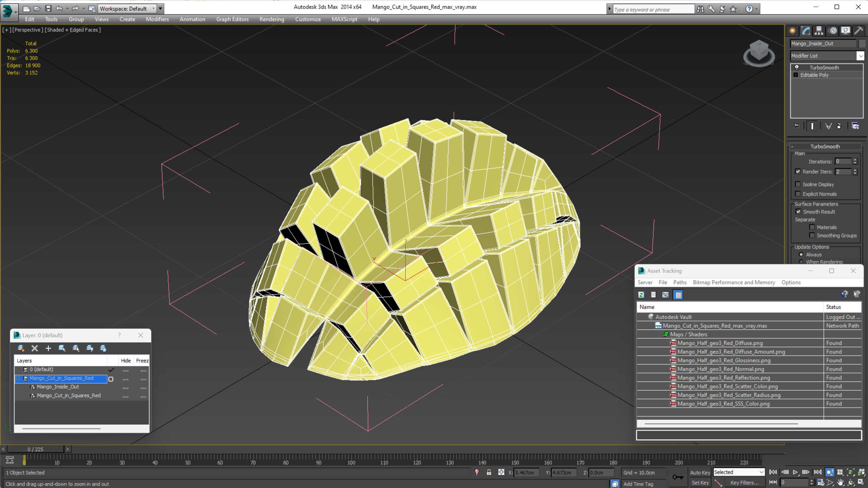Image resolution: width=868 pixels, height=488 pixels.
Task: Open the quick access toolbar customize arrow
Action: coord(160,9)
